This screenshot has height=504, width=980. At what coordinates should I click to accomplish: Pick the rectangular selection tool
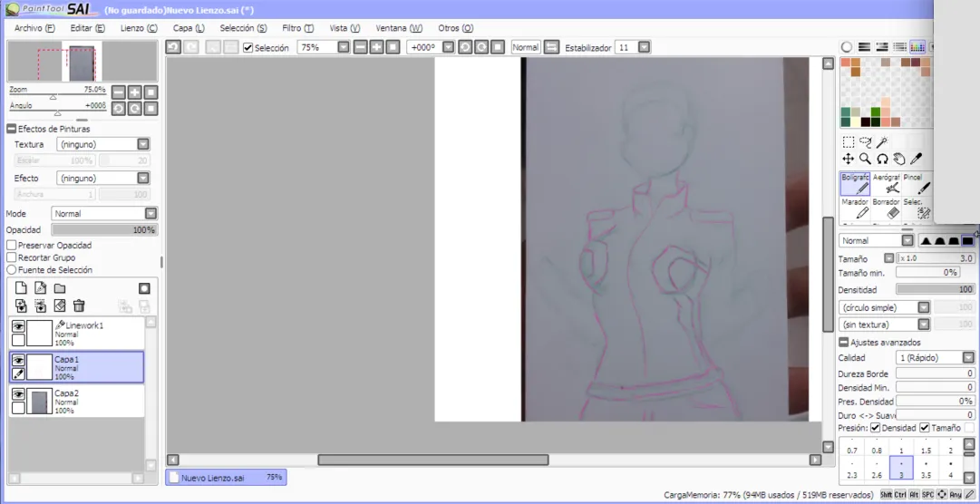tap(849, 142)
